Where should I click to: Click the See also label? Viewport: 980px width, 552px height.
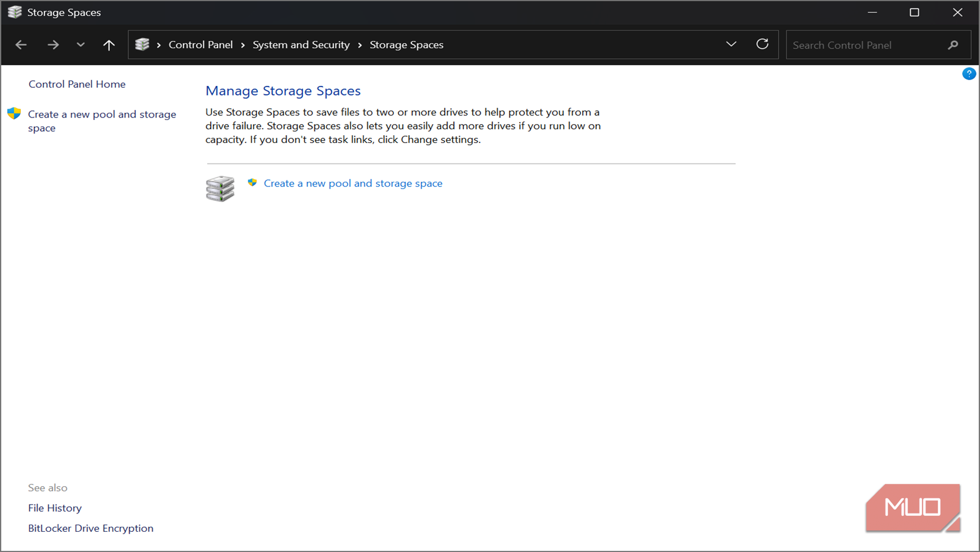tap(48, 488)
